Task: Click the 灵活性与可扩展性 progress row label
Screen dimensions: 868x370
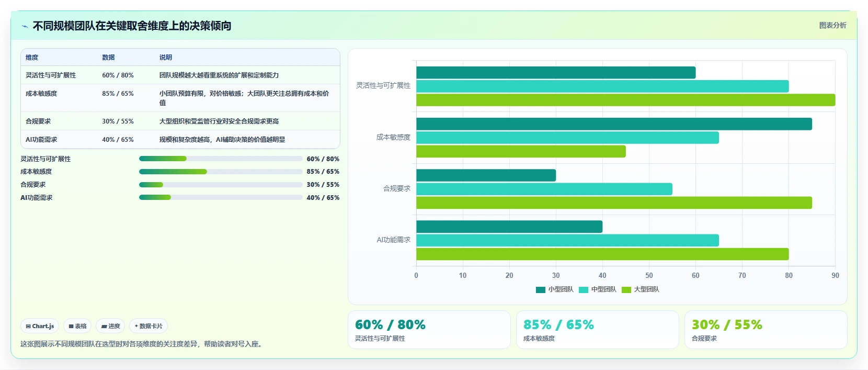Action: [x=45, y=159]
